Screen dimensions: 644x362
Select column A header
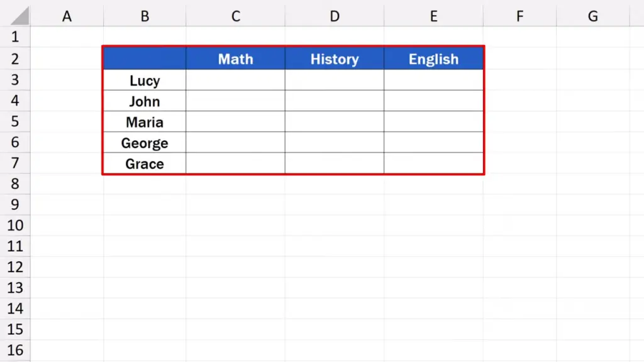pos(67,16)
